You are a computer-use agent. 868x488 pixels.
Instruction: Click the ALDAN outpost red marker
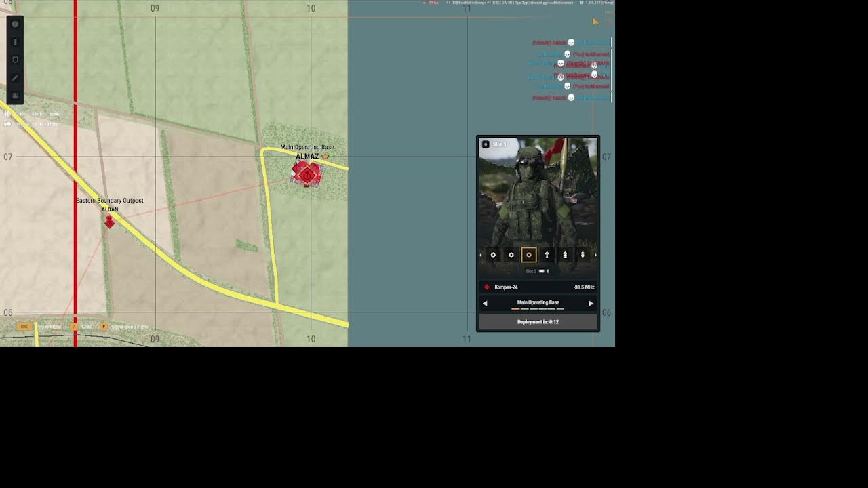pos(109,221)
